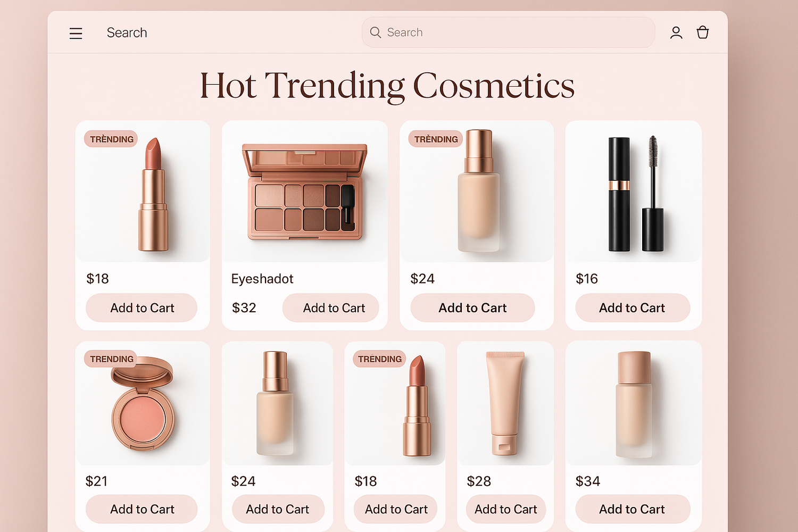798x532 pixels.
Task: Click the magnifier icon in search bar
Action: pyautogui.click(x=376, y=32)
